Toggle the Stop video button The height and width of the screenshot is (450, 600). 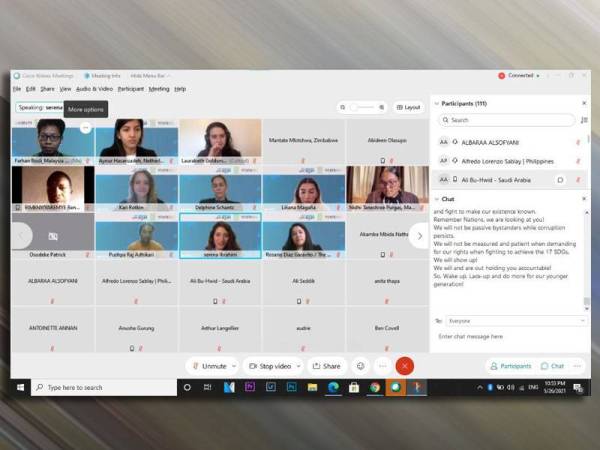(x=270, y=366)
